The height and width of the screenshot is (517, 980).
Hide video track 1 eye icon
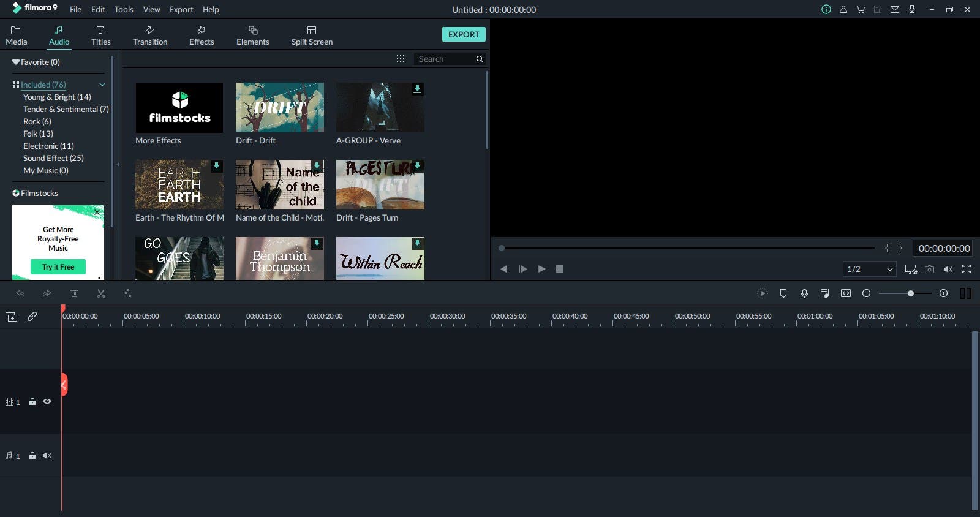(x=47, y=401)
